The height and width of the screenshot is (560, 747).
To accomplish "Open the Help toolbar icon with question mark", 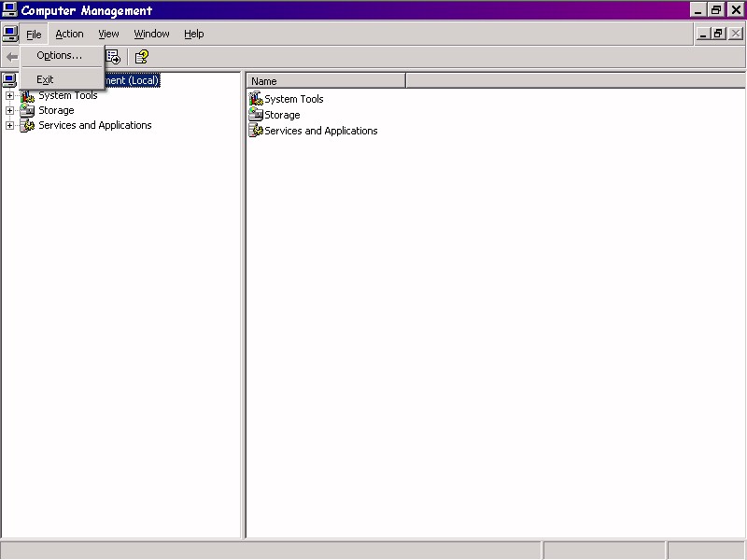I will [x=142, y=57].
